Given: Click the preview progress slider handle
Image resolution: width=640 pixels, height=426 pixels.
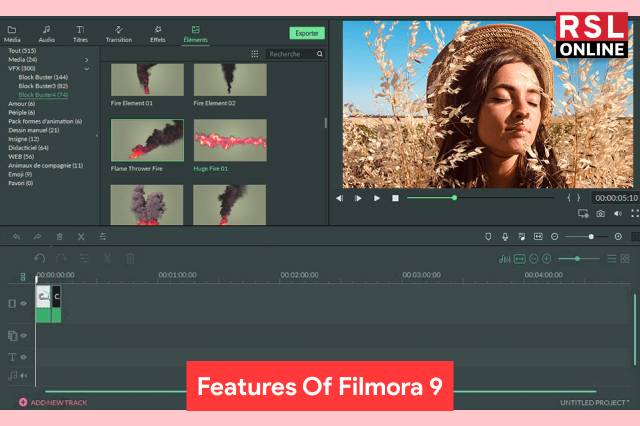Looking at the screenshot, I should click(454, 198).
